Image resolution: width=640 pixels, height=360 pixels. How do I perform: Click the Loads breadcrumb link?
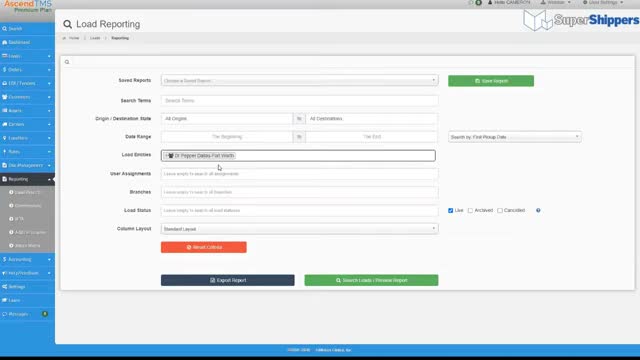point(95,38)
